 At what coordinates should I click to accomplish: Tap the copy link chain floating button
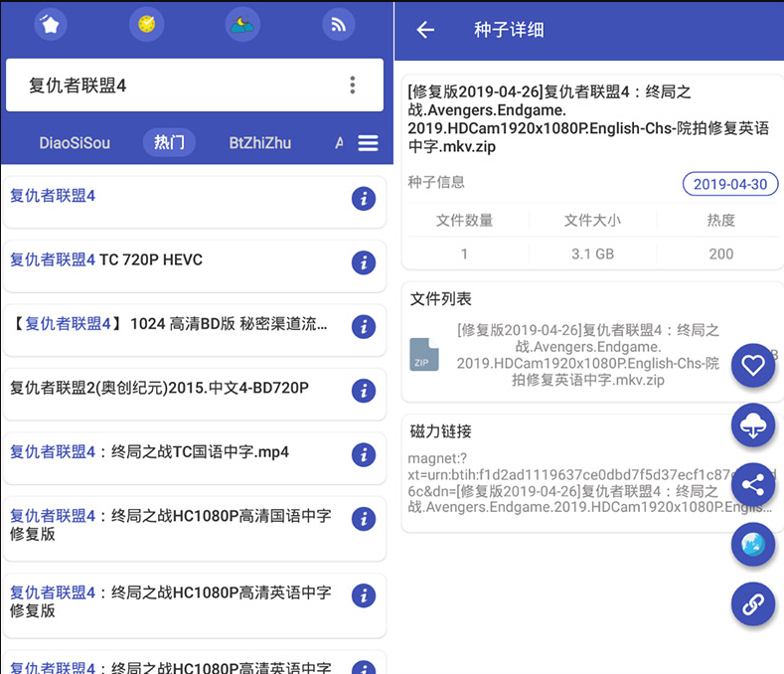click(753, 604)
